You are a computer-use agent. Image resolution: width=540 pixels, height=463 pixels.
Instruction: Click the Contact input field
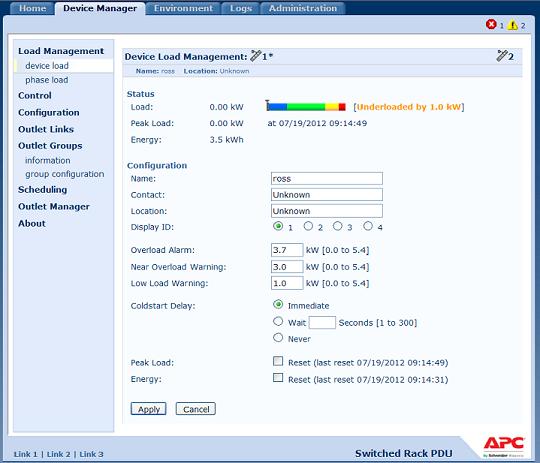(x=326, y=195)
